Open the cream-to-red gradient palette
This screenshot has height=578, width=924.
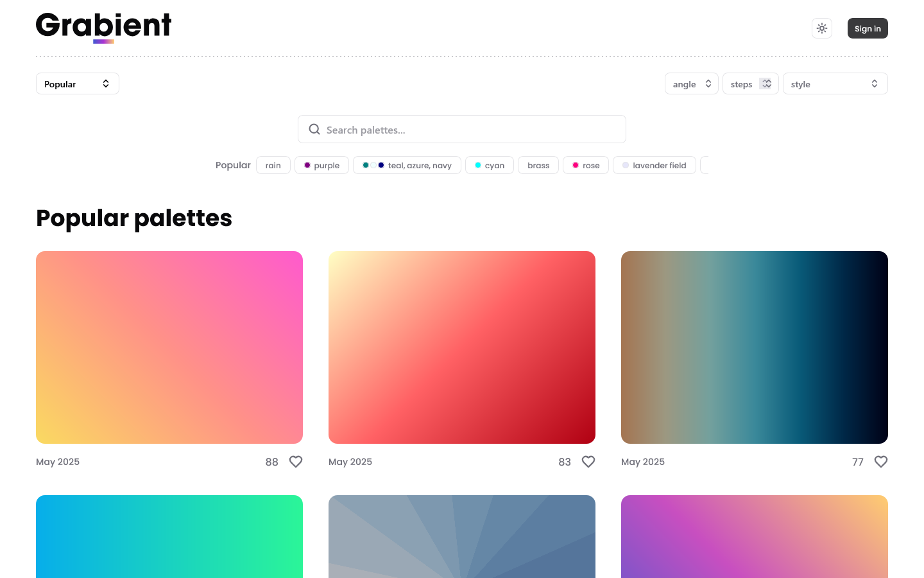(x=462, y=347)
